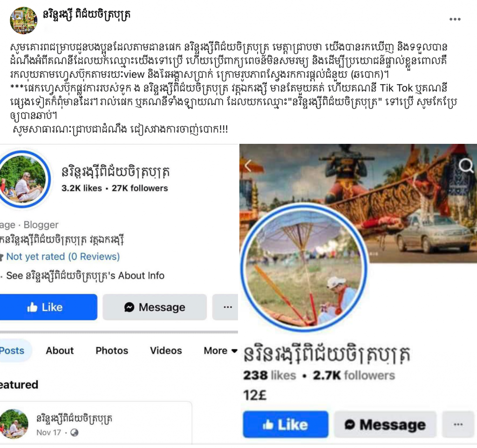Screen dimensions: 477x448
Task: Open the three-dot menu beside left Message button
Action: coord(226,307)
